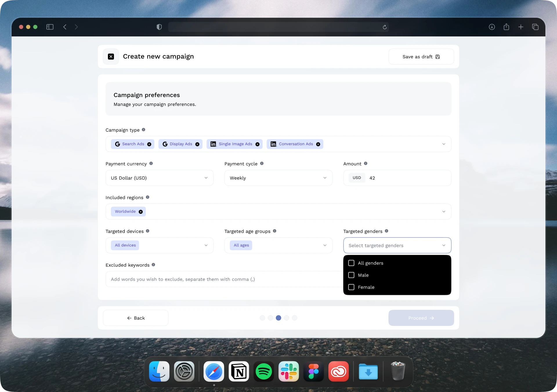The width and height of the screenshot is (557, 392).
Task: Open the Payment currency dropdown
Action: click(159, 178)
